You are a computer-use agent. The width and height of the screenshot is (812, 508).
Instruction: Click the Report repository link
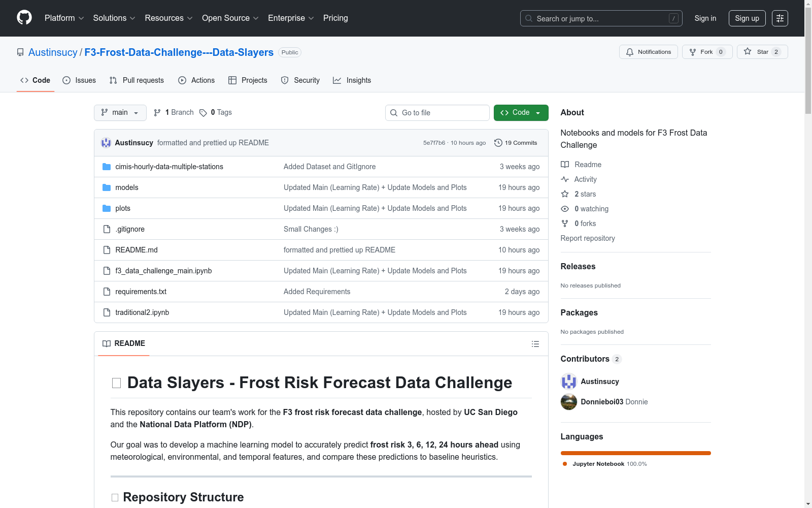[588, 238]
